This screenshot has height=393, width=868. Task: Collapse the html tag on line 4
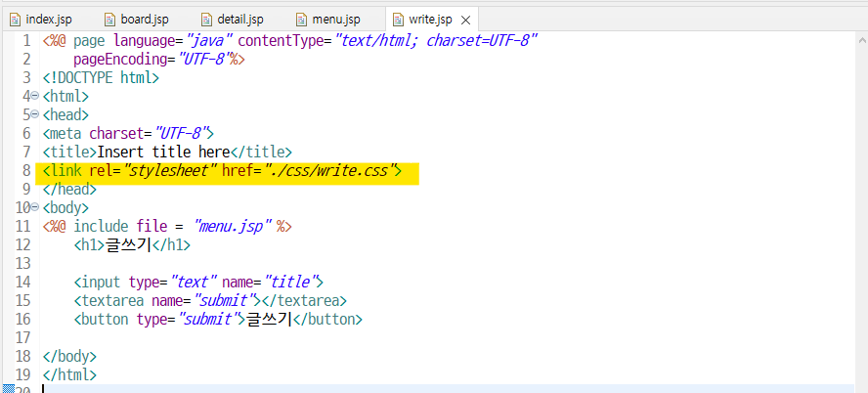tap(35, 96)
